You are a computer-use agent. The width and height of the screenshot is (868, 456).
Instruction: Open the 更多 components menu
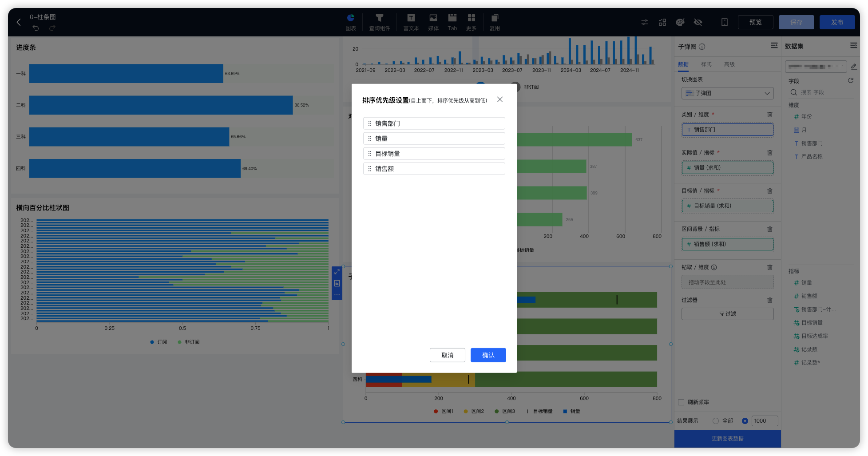471,22
